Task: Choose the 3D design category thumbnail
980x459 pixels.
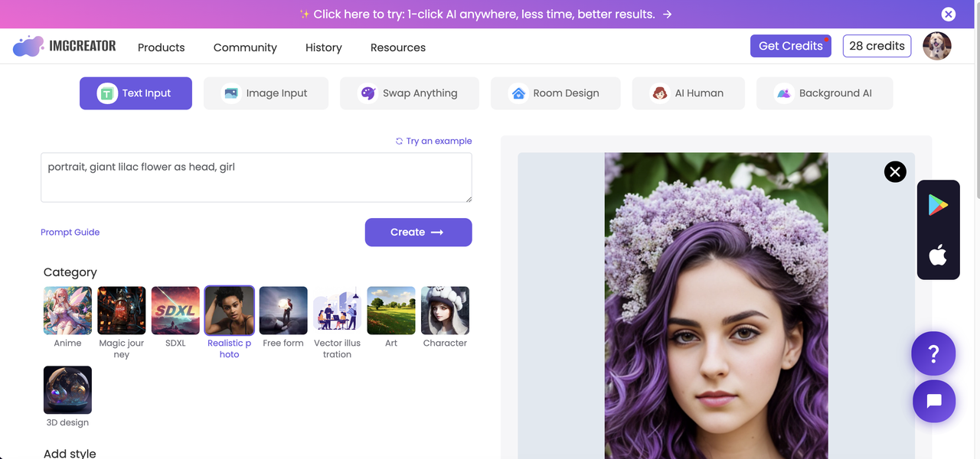Action: tap(67, 390)
